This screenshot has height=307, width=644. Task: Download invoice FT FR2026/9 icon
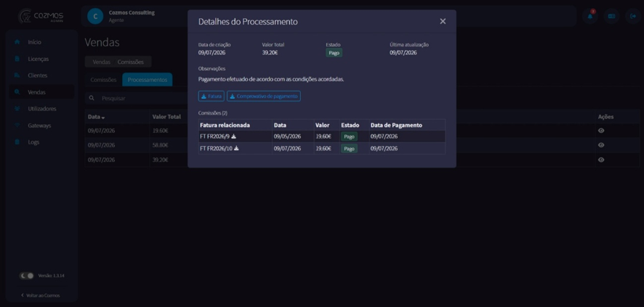click(234, 136)
